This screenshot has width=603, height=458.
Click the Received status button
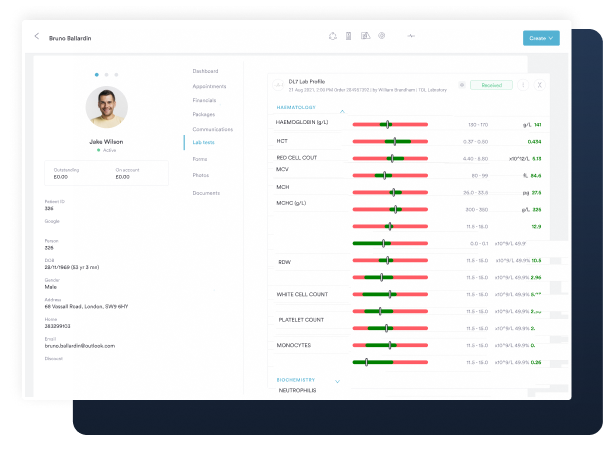pyautogui.click(x=491, y=85)
